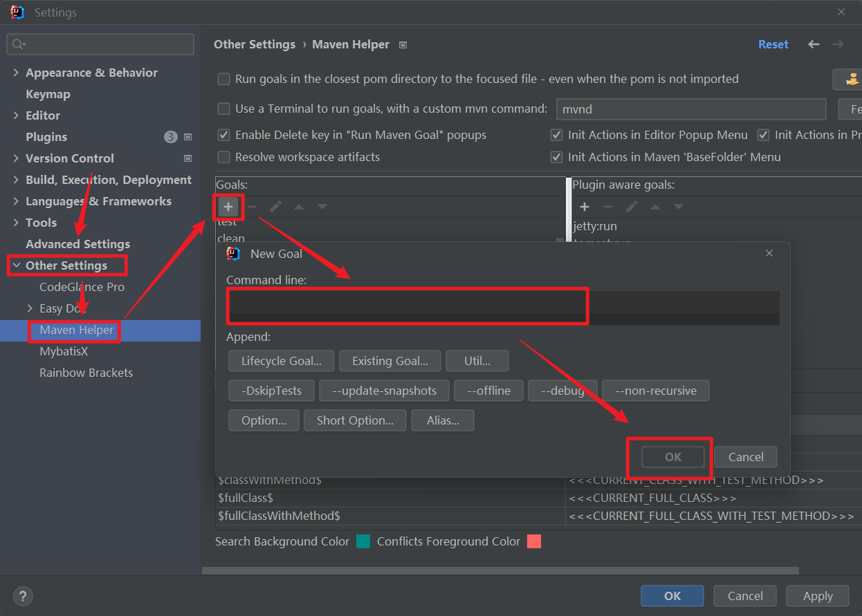862x616 pixels.
Task: Click the move up arrow in Plugin aware goals
Action: pos(655,207)
